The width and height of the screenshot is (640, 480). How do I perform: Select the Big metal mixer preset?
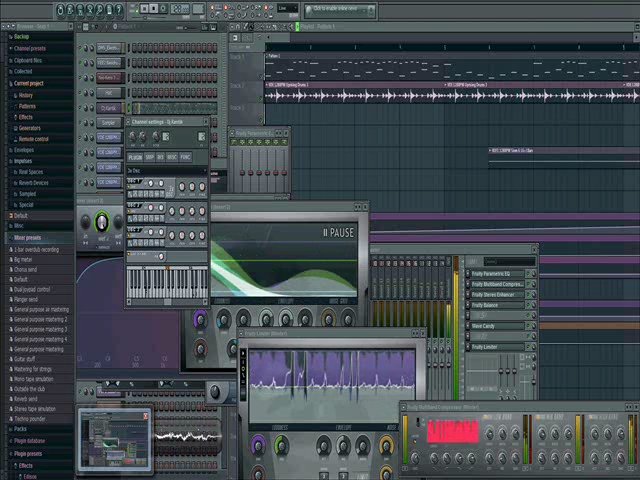[x=23, y=260]
